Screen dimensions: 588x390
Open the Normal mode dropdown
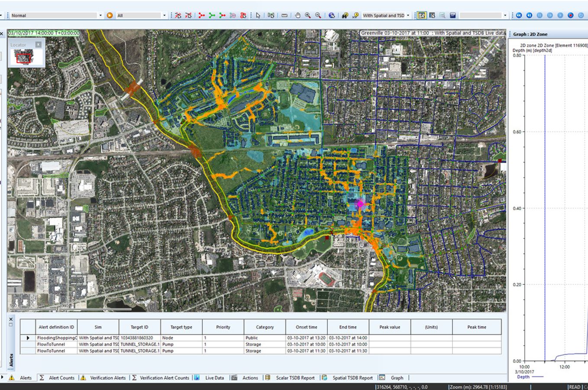100,15
